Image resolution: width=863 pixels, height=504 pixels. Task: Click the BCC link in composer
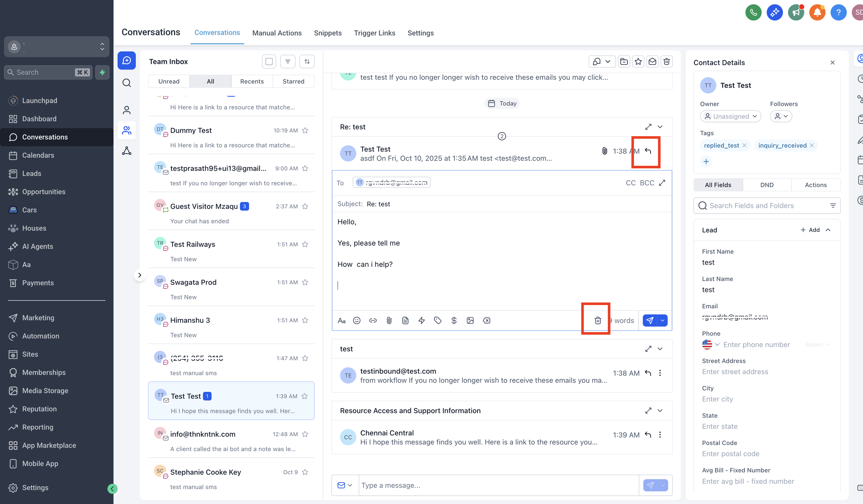(x=647, y=183)
